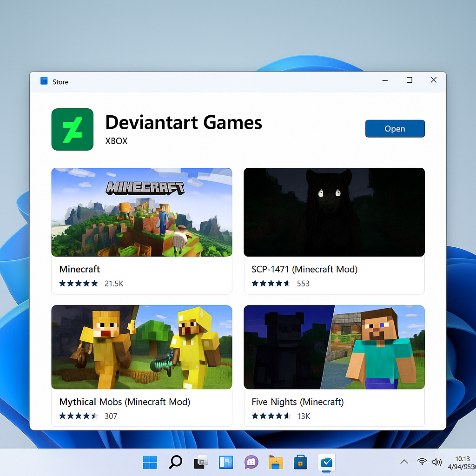Click the Mythical Mobs star rating
This screenshot has height=476, width=476.
point(79,416)
